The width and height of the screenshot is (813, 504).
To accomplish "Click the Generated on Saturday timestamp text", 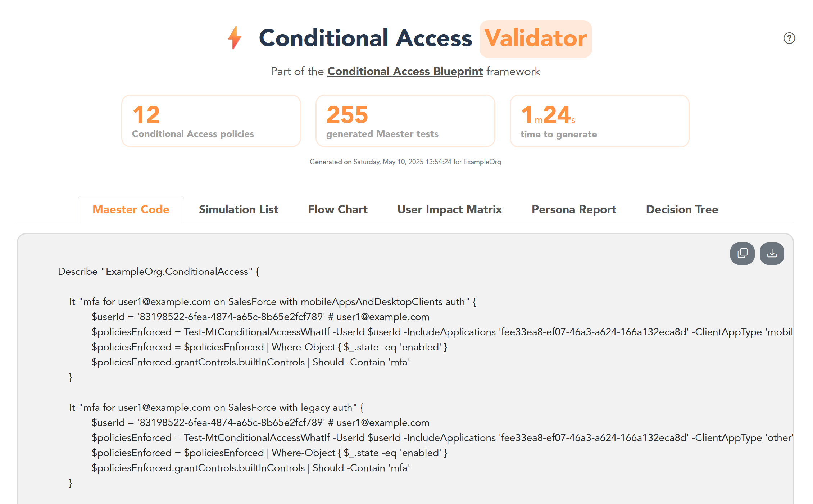I will [405, 162].
